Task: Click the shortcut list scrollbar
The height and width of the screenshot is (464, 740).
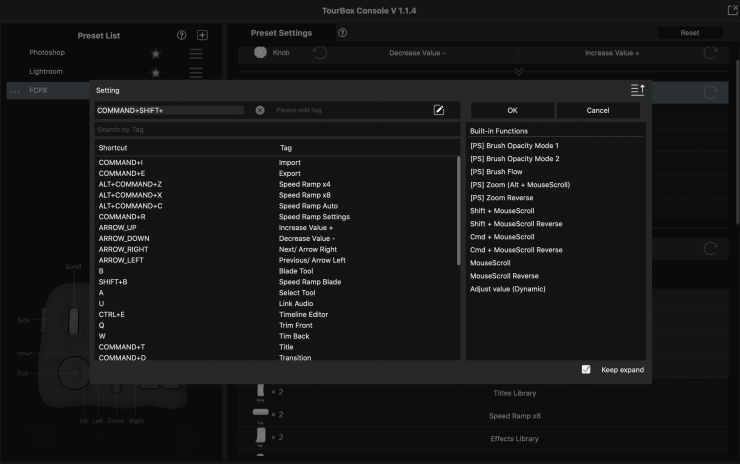Action: coord(458,200)
